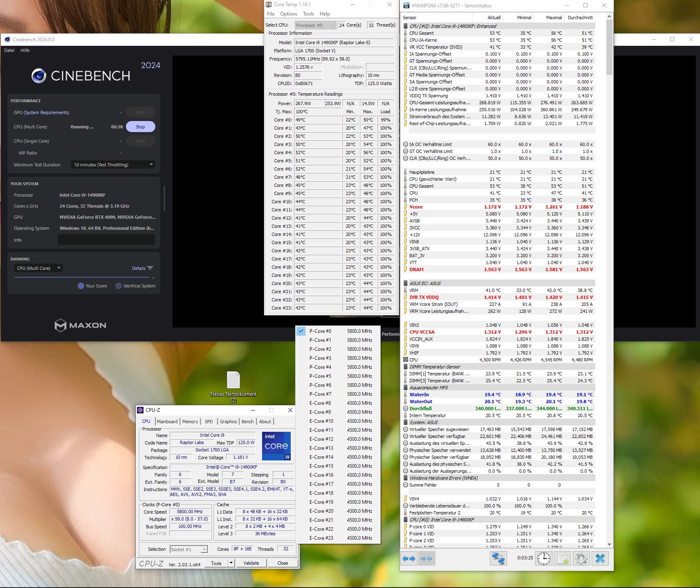700x588 pixels.
Task: Open the Neues Textdokument (2) desktop file
Action: 233,386
